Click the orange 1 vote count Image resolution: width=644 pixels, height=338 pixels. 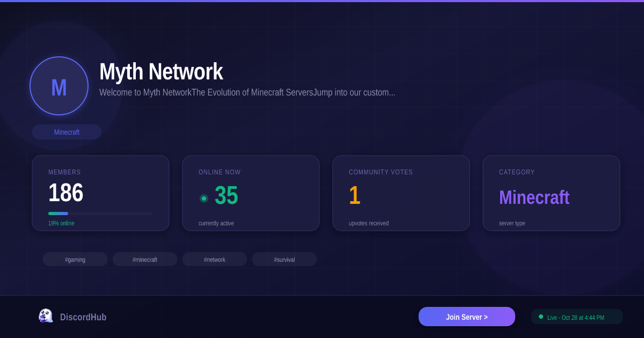pyautogui.click(x=355, y=195)
